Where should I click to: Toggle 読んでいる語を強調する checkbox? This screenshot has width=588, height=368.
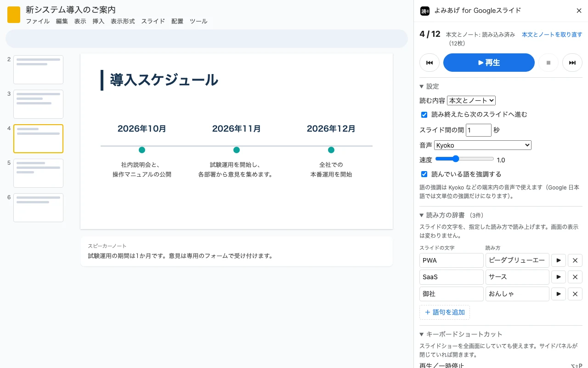(424, 174)
